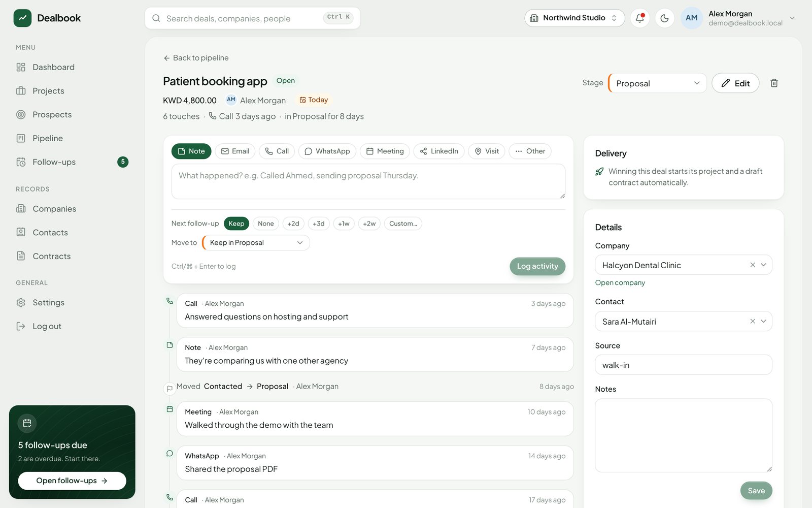Click the Open status badge
Viewport: 812px width, 508px height.
tap(286, 81)
